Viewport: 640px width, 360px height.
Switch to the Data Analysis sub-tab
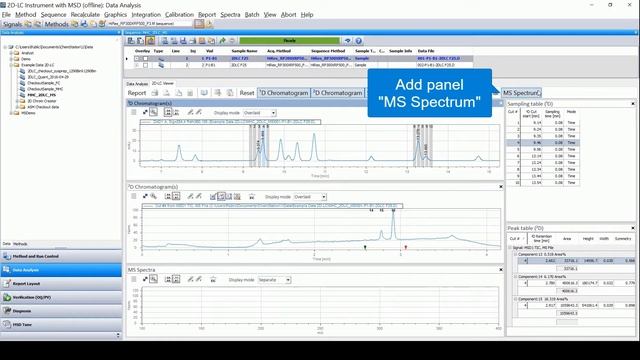pyautogui.click(x=137, y=84)
